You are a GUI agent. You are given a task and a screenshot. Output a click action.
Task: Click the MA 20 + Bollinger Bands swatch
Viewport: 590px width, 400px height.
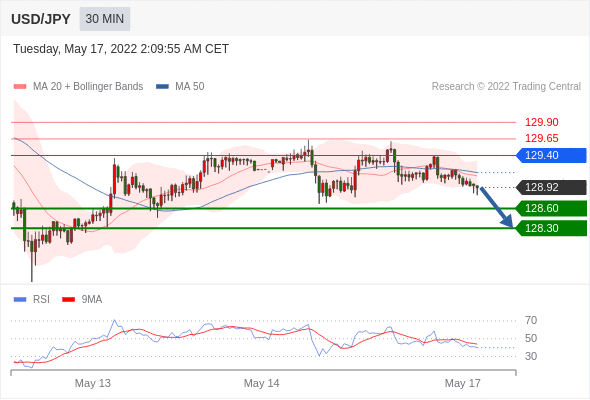(20, 87)
